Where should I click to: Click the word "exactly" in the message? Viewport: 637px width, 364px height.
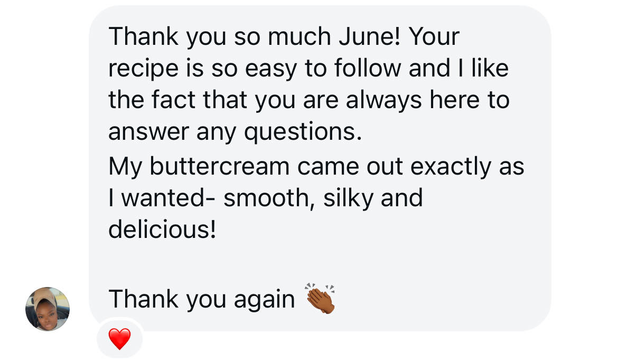[451, 167]
